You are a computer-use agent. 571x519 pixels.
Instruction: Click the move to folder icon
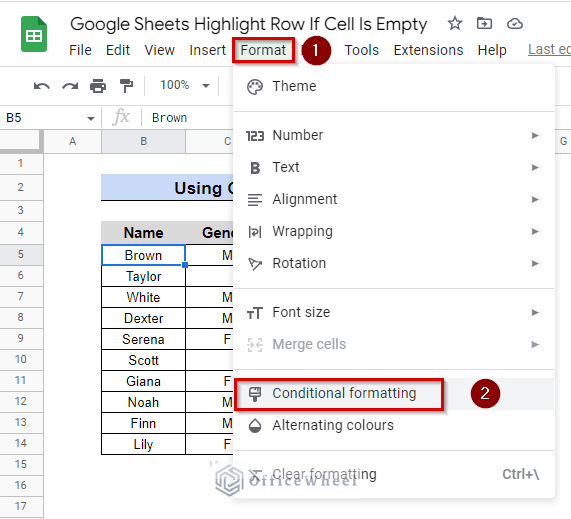click(x=484, y=24)
